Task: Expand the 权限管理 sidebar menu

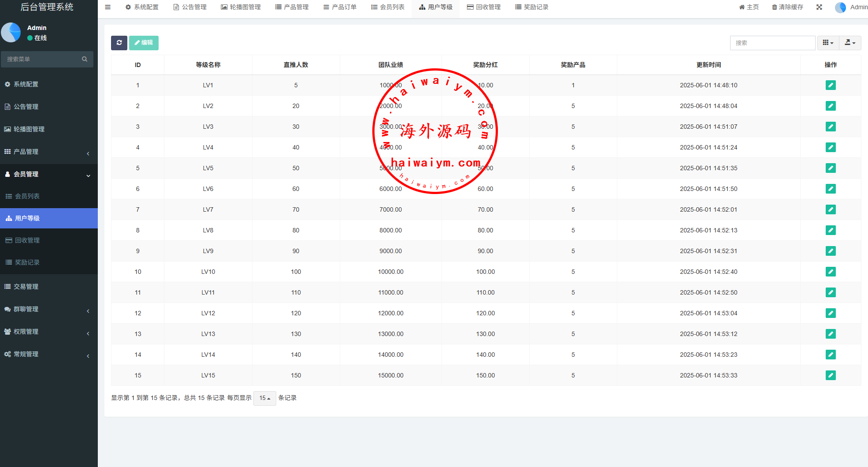Action: pos(48,332)
